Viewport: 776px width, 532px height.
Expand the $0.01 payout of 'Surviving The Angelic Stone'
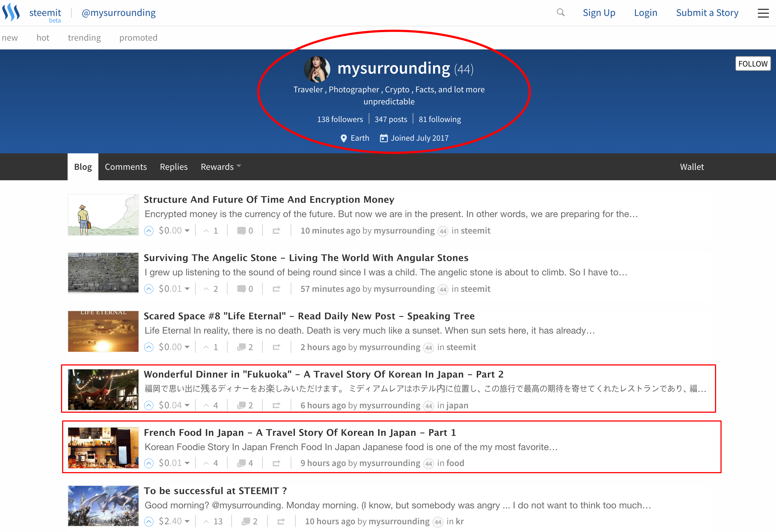(x=174, y=289)
